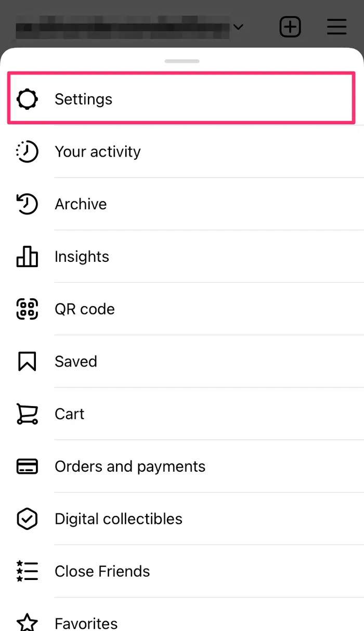
Task: Tap the blurred username at top
Action: tap(122, 27)
